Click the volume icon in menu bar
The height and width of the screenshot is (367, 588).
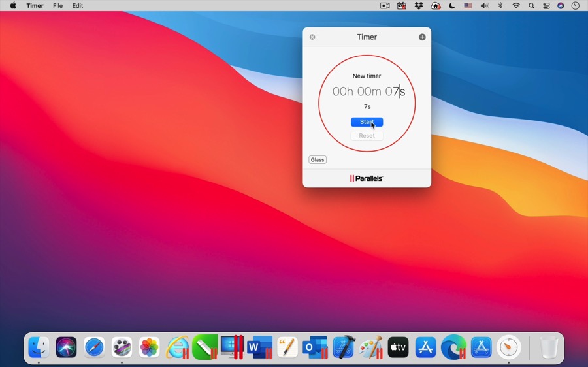click(x=484, y=6)
